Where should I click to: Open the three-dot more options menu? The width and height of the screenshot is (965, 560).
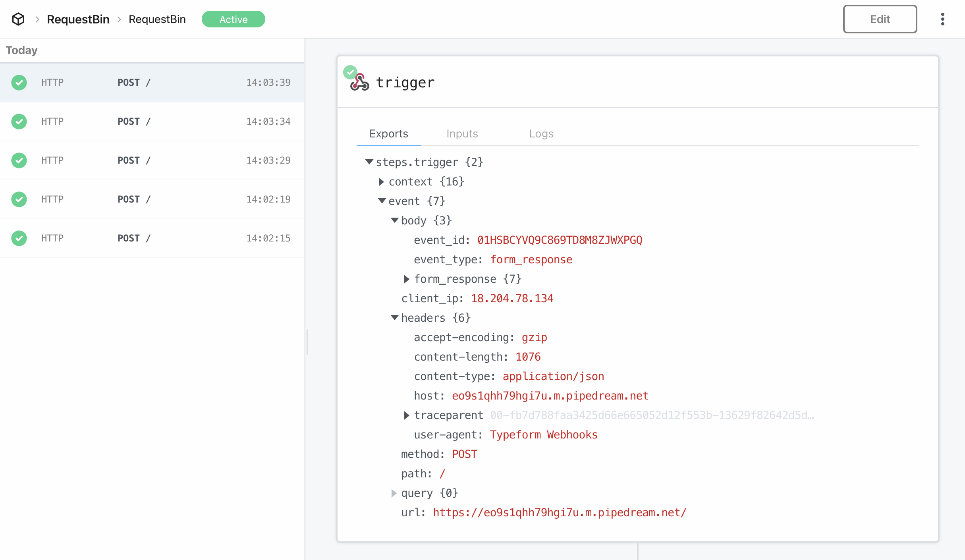[x=942, y=19]
